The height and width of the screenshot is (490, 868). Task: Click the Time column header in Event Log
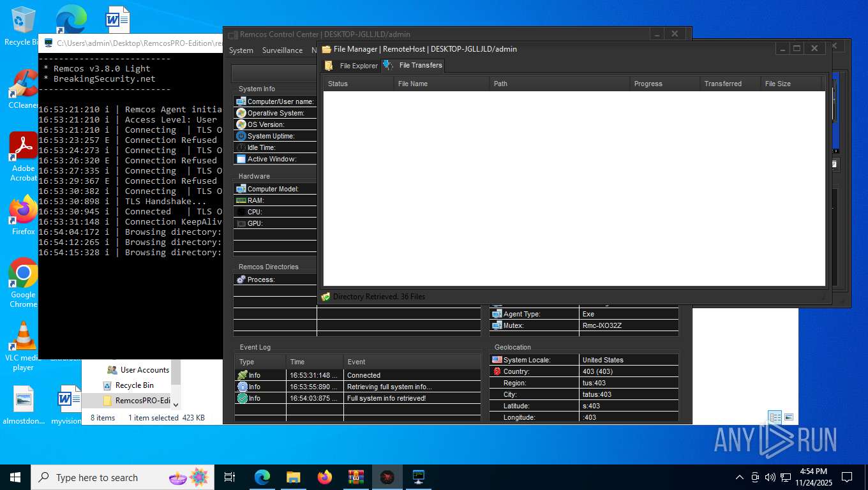coord(315,362)
